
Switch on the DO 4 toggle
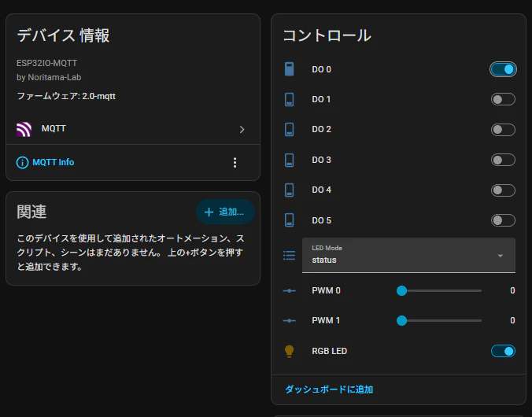click(503, 190)
